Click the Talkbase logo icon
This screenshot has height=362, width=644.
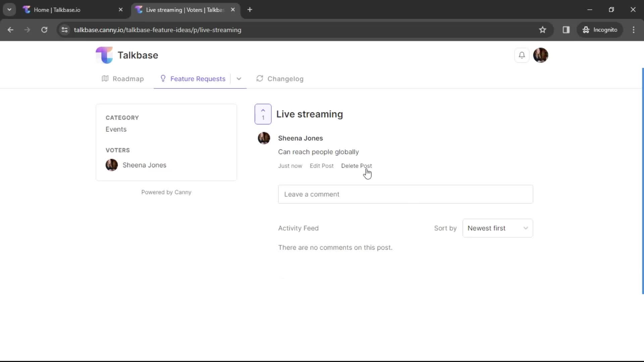click(103, 55)
